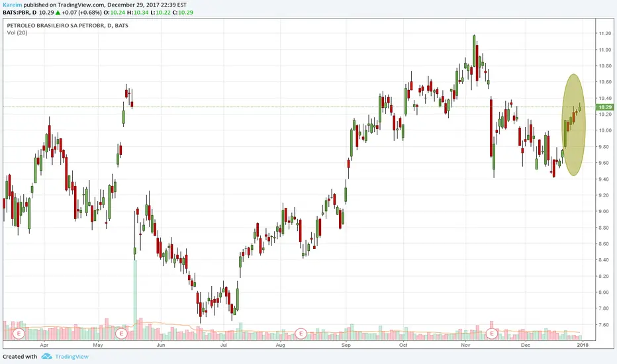617x364 pixels.
Task: Select the 'PETROLEO BRASILEIRO SA PETROBR, D, BATS' title
Action: tap(68, 26)
